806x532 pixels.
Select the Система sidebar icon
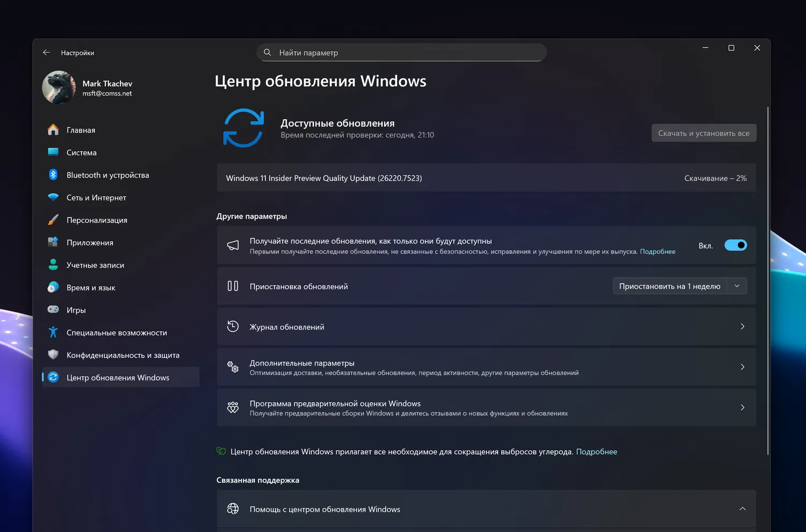coord(53,152)
